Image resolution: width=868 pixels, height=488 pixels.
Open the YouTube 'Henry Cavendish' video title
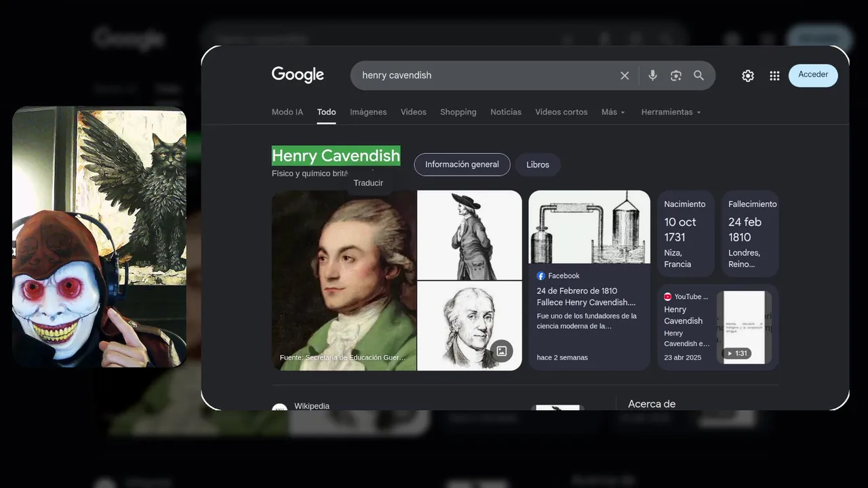[684, 315]
